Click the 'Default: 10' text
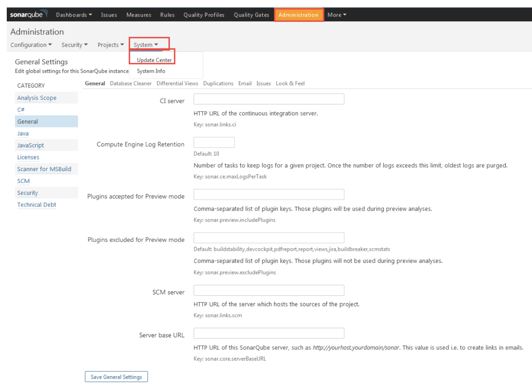The height and width of the screenshot is (392, 532). (206, 154)
